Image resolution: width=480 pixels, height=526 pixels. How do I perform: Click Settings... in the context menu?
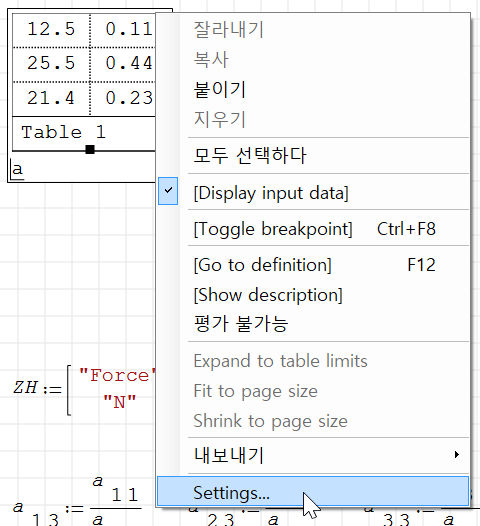pos(313,492)
